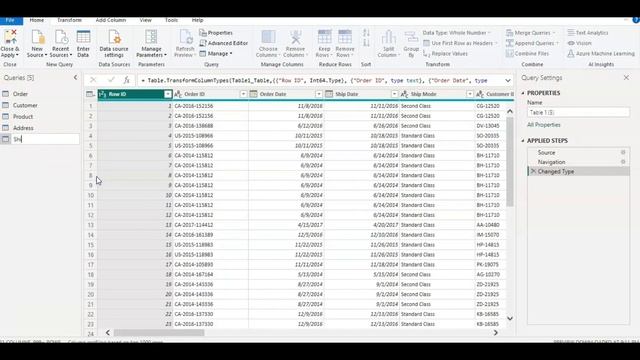
Task: Open Order ID column filter dropdown
Action: pyautogui.click(x=243, y=94)
